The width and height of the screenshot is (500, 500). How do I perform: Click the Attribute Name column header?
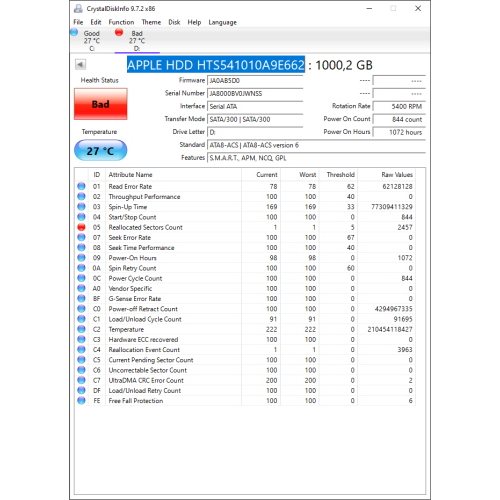point(173,175)
